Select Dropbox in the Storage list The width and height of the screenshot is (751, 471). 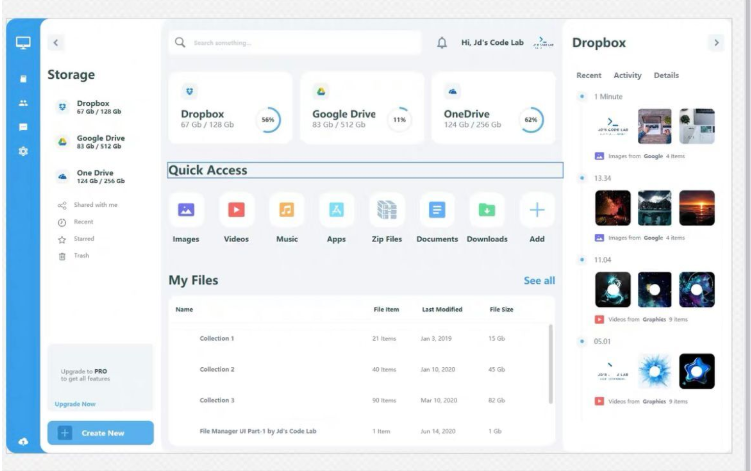89,107
